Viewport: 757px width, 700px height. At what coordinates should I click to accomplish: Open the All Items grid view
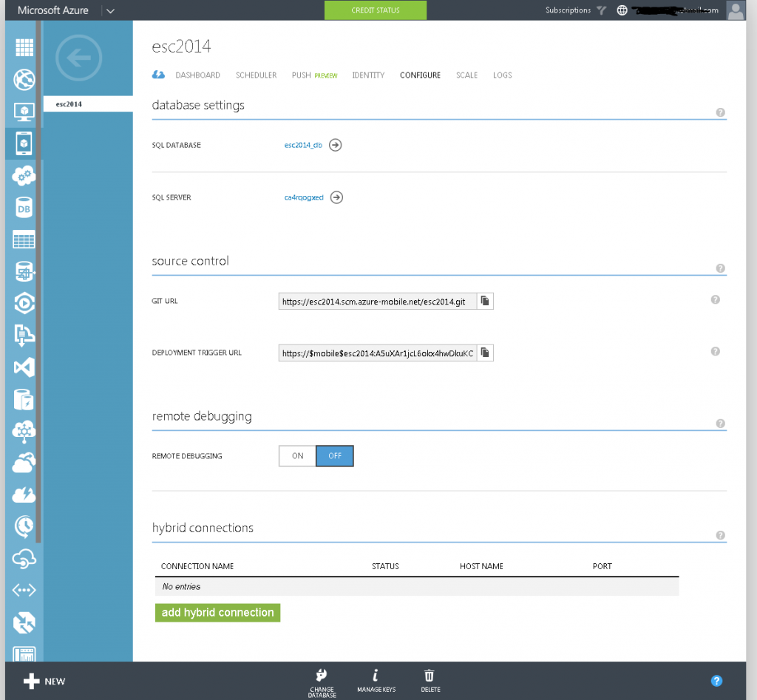click(23, 47)
